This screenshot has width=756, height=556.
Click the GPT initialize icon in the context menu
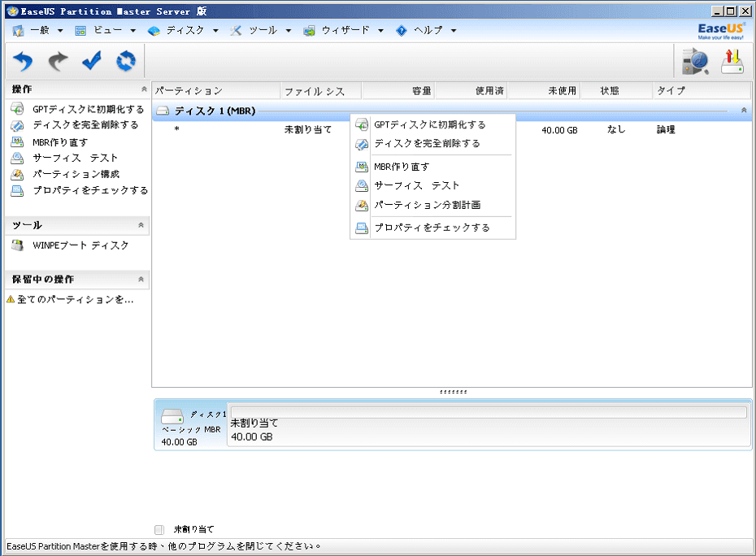[362, 124]
